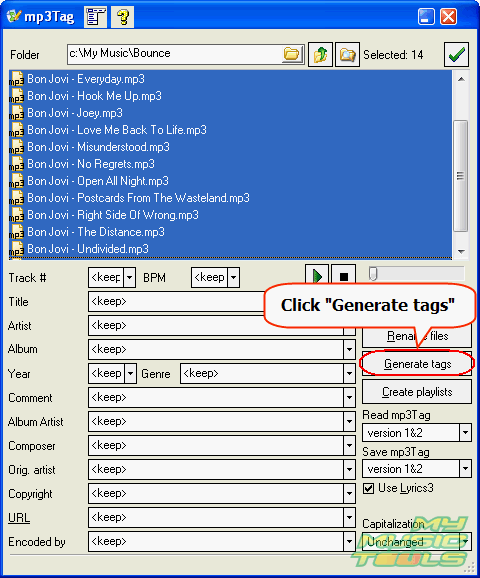
Task: Click the Create playlists button
Action: 417,392
